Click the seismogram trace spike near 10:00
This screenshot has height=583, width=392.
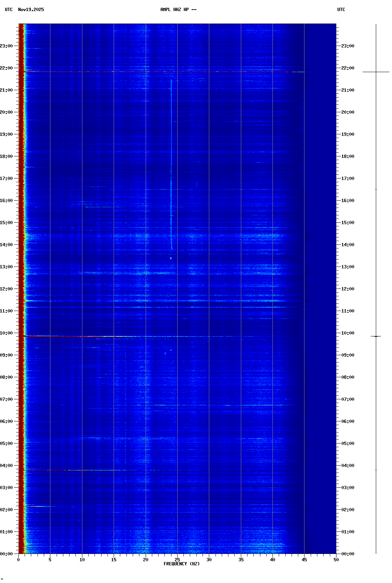pyautogui.click(x=376, y=336)
